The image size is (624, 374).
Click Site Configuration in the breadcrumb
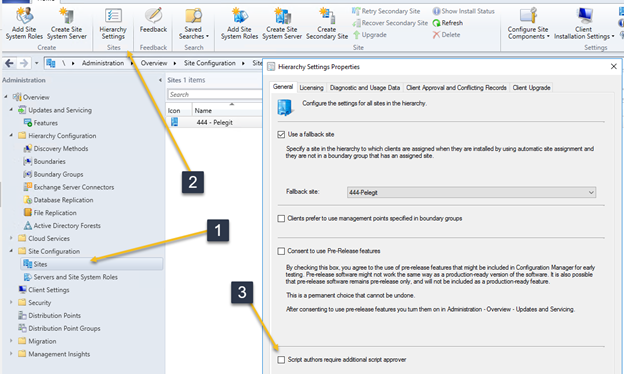210,63
